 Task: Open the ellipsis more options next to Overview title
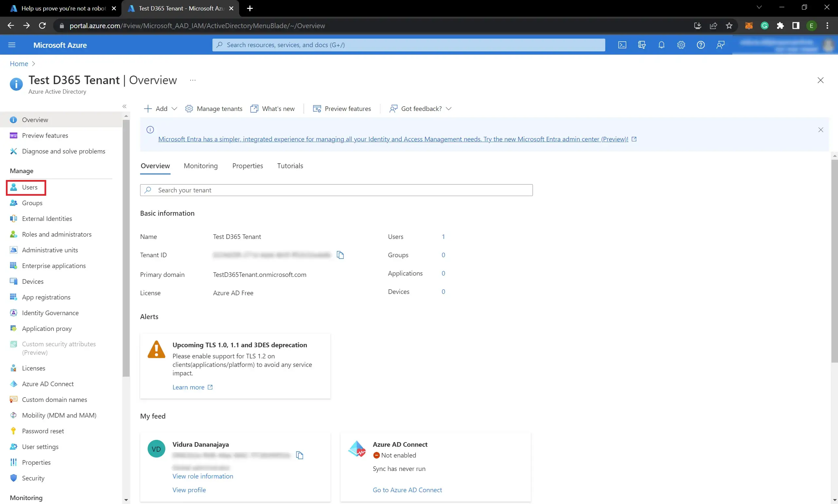(193, 80)
